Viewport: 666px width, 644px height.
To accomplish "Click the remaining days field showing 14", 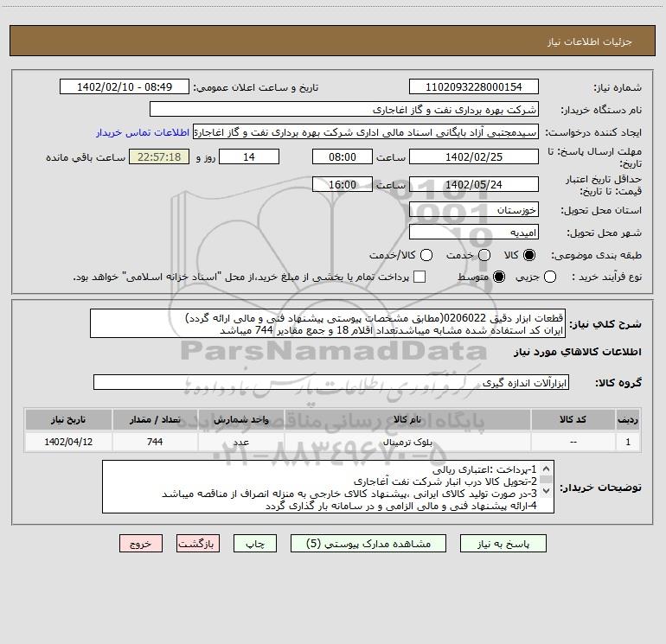I will (x=249, y=157).
